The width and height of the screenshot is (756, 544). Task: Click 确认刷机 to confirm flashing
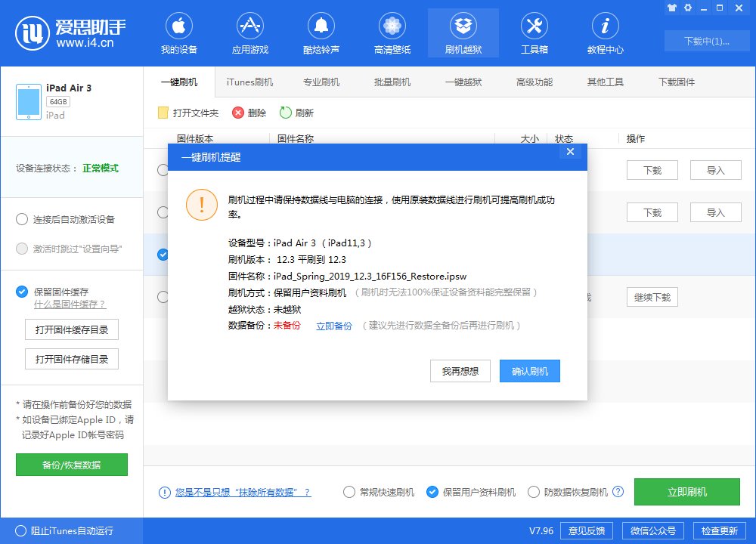[529, 370]
